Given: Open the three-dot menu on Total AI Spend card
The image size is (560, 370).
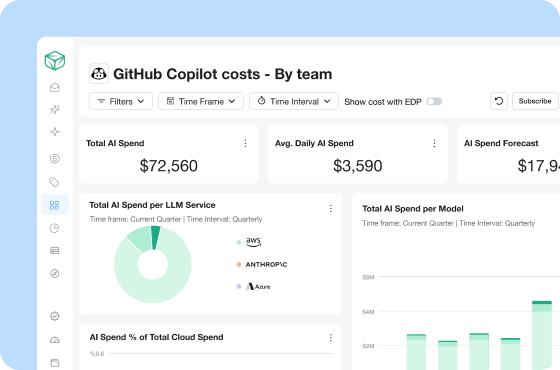Looking at the screenshot, I should pos(245,143).
